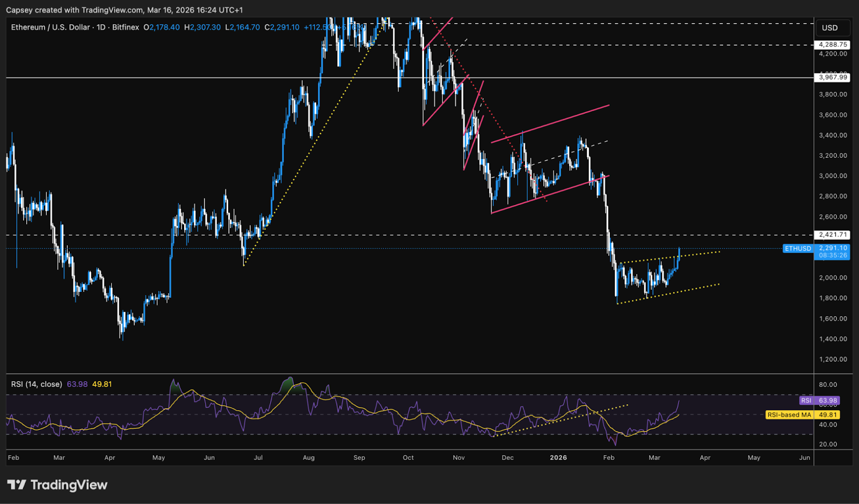Click the 4,288.75 price label on scale
This screenshot has height=504, width=859.
click(832, 45)
